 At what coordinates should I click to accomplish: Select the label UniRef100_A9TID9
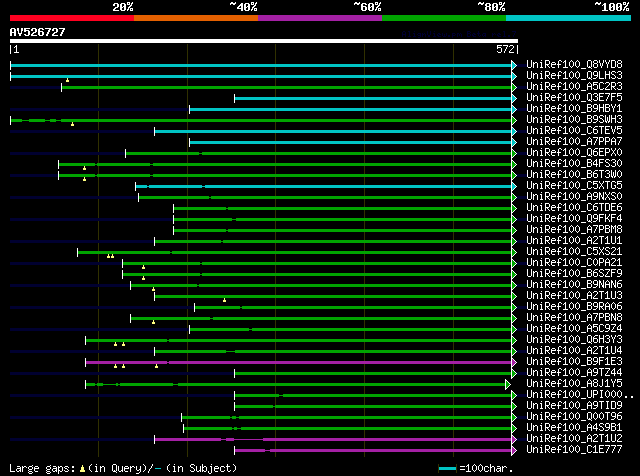click(x=574, y=405)
